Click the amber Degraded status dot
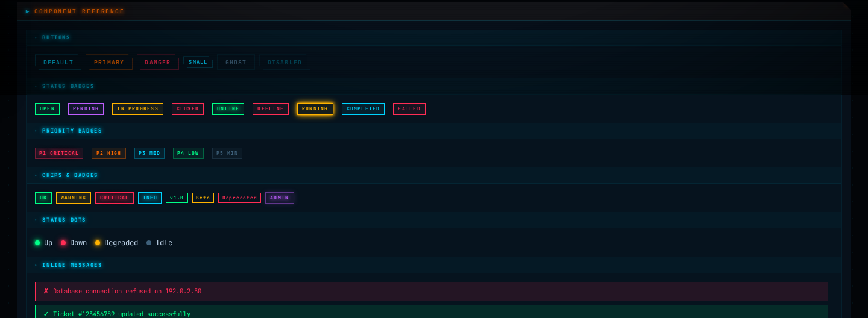 pyautogui.click(x=98, y=243)
